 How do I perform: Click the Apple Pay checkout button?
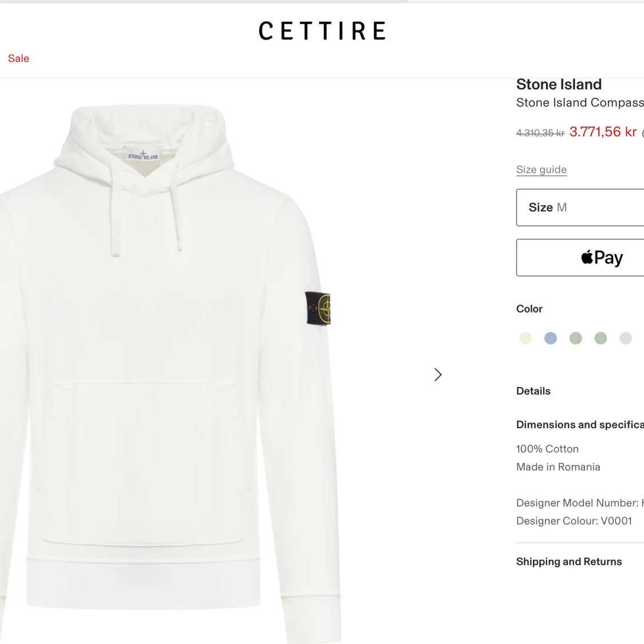602,257
